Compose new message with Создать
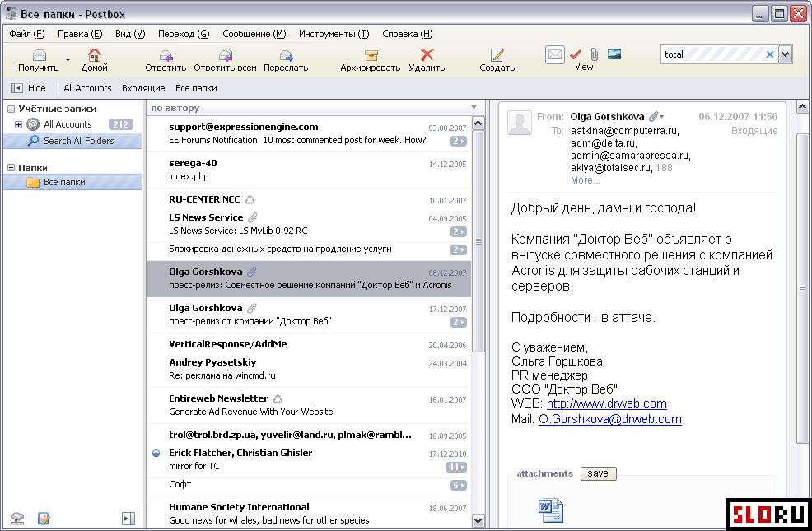 click(x=497, y=60)
